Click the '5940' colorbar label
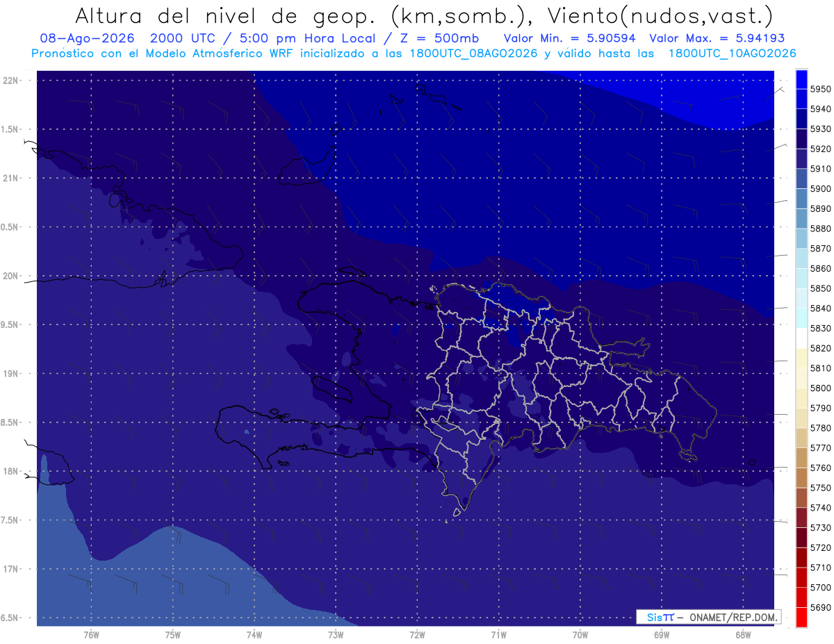 point(821,109)
